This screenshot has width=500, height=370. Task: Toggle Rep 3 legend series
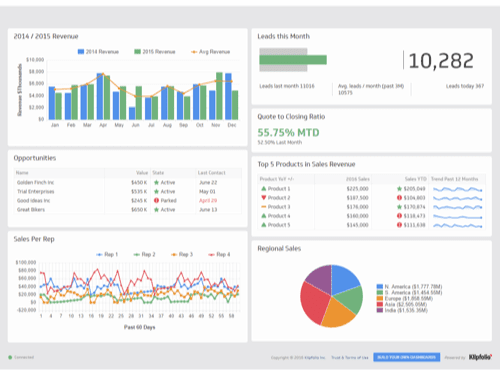[x=182, y=254]
